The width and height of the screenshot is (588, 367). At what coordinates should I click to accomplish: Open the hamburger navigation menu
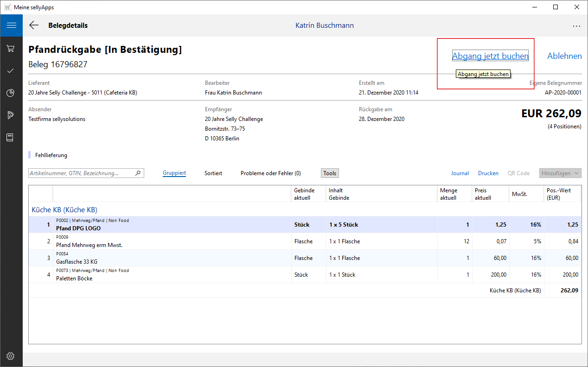tap(11, 25)
